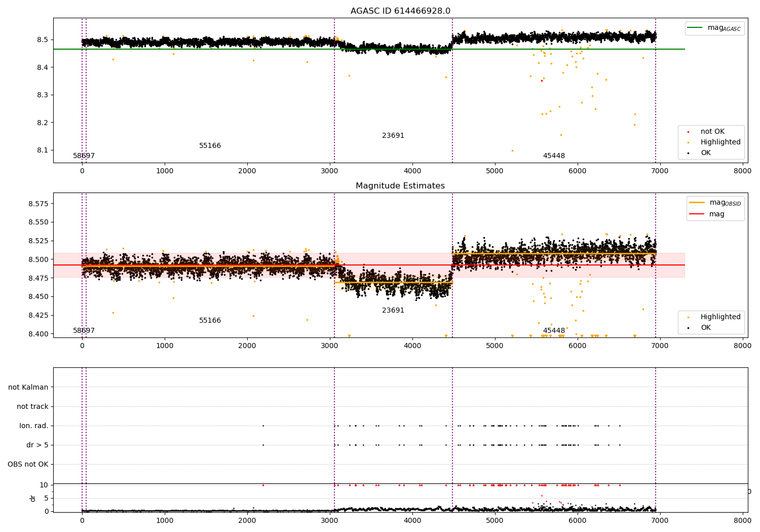This screenshot has width=760, height=532.
Task: Click the 'not Kalman' y-axis label
Action: click(x=28, y=388)
